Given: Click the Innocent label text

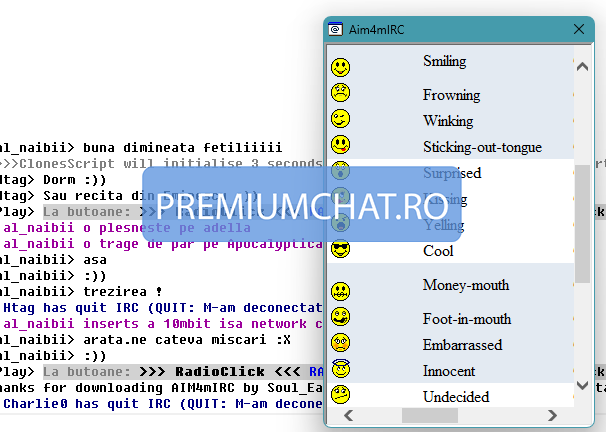Looking at the screenshot, I should pyautogui.click(x=449, y=371).
